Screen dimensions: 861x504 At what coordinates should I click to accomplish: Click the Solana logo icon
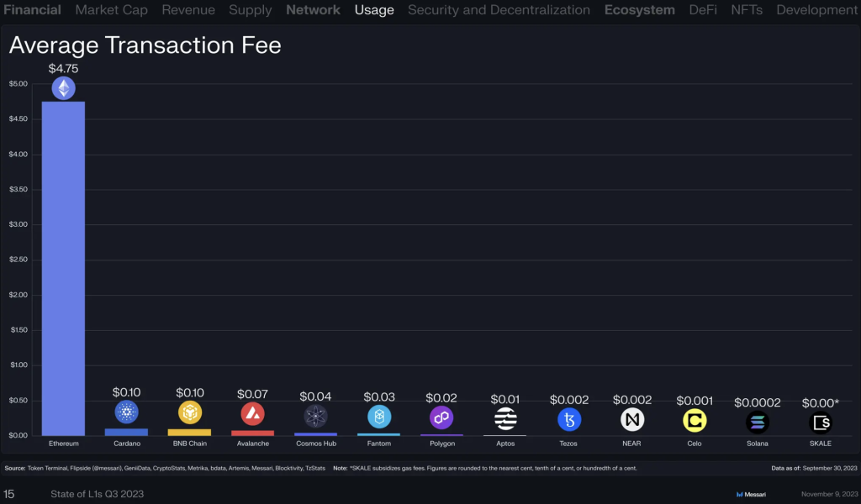tap(758, 423)
